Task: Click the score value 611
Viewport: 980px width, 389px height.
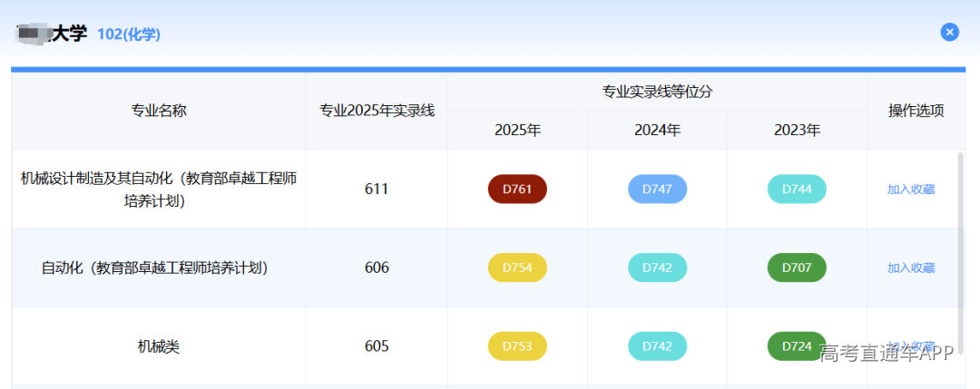Action: pos(377,190)
